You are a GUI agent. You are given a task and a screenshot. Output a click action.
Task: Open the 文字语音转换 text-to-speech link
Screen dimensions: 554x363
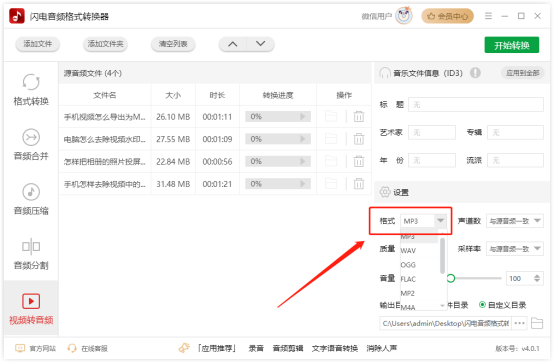point(335,349)
